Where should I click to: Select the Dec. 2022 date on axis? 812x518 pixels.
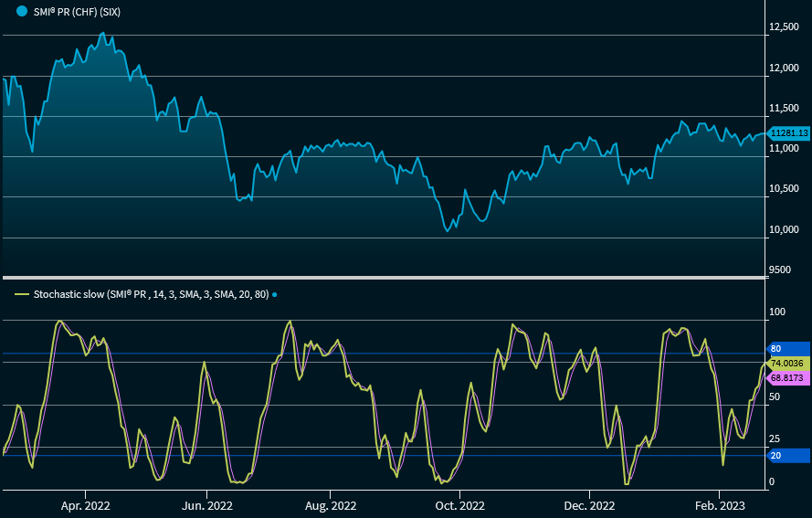(589, 504)
